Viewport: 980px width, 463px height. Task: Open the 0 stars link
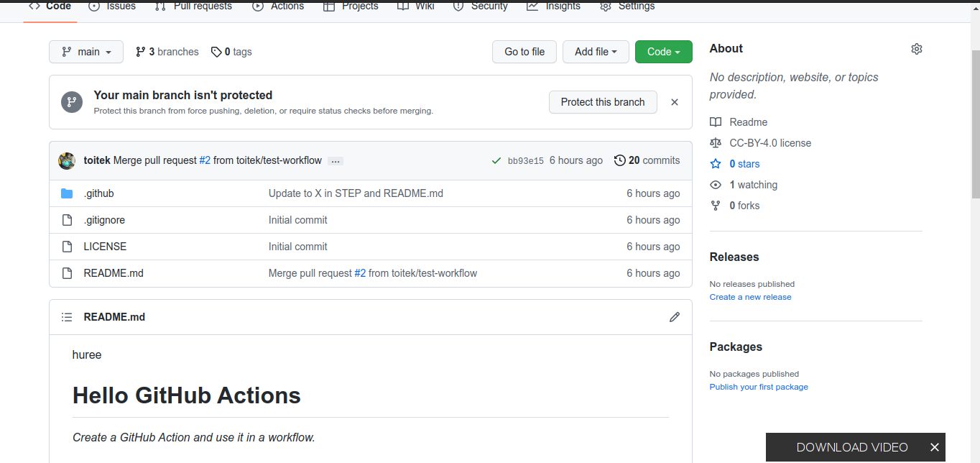tap(744, 164)
